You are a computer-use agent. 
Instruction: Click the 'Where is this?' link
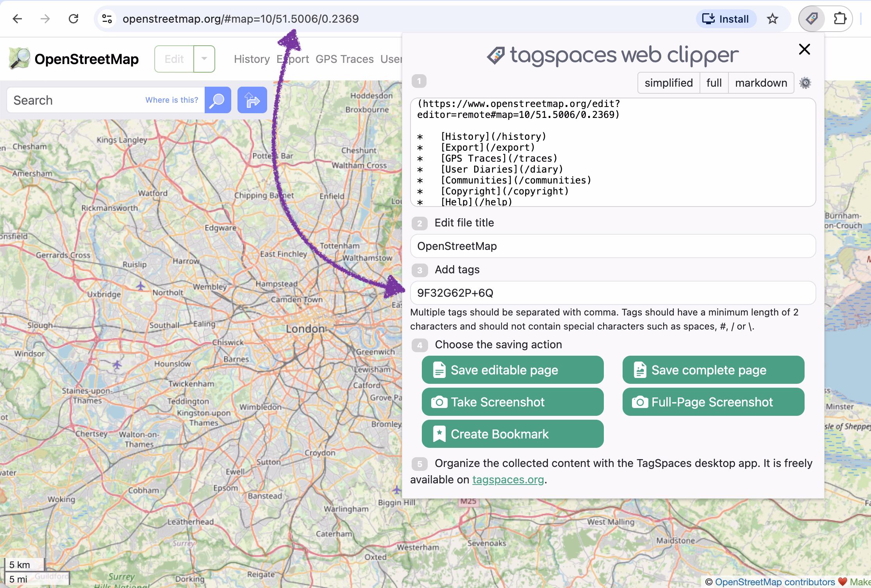pos(172,100)
